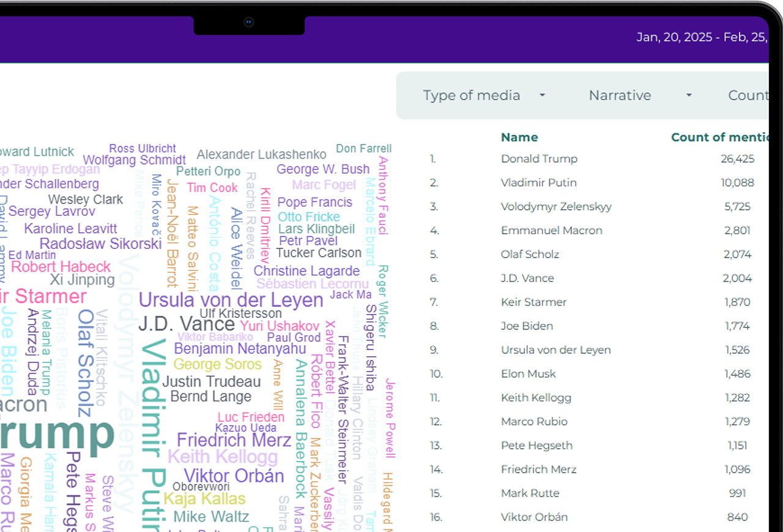Click Keith Kellogg in the word cloud
This screenshot has height=532, width=783.
click(223, 456)
